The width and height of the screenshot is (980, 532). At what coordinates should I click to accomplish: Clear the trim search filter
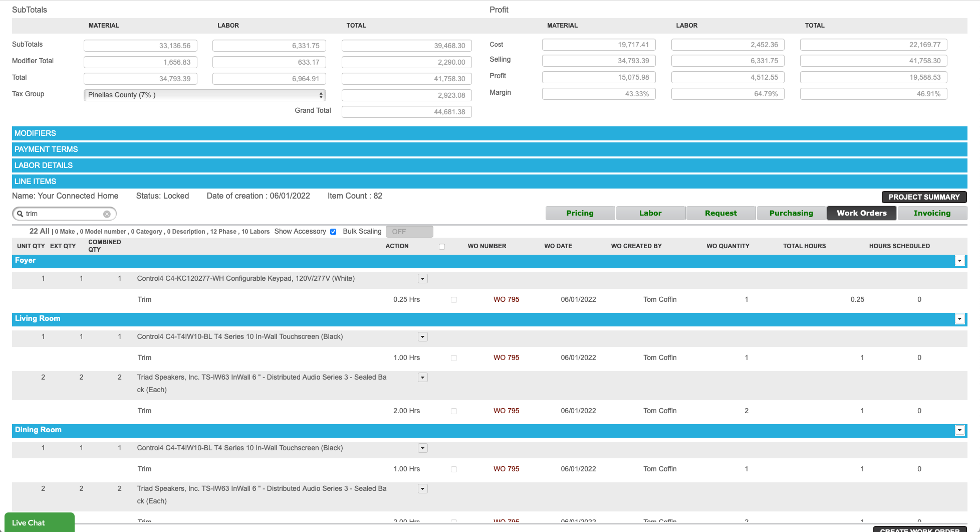pos(107,214)
